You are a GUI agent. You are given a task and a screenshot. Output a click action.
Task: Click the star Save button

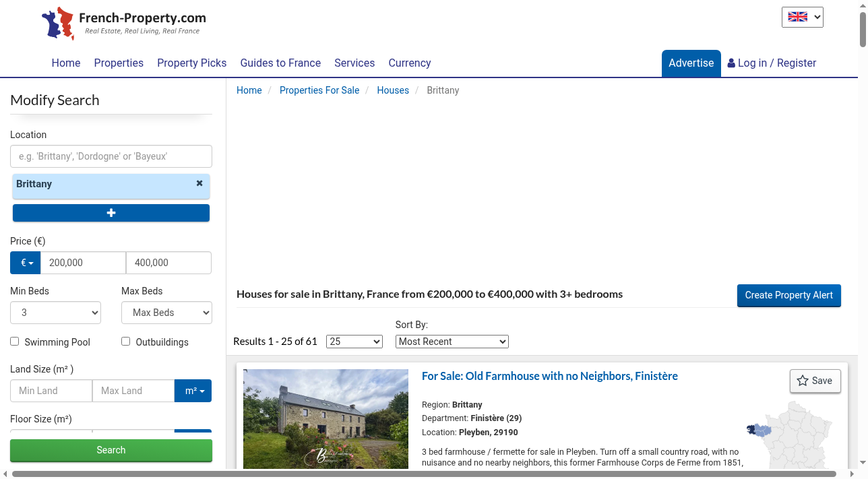point(815,381)
